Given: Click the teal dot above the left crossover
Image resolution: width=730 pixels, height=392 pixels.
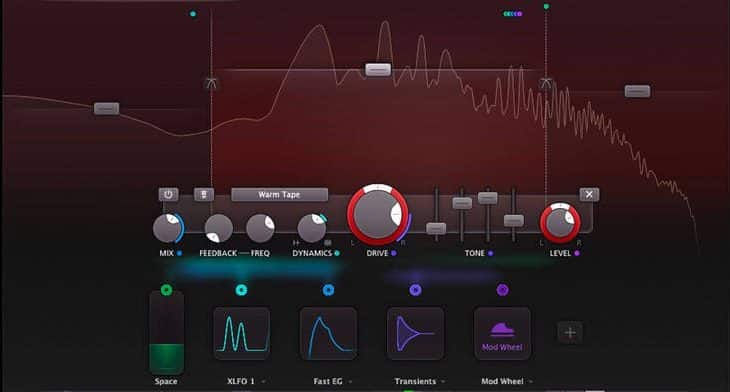Looking at the screenshot, I should 193,14.
